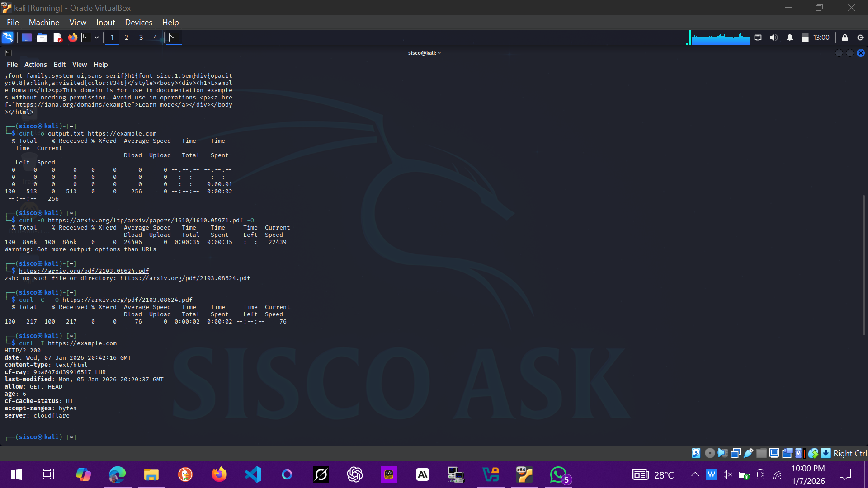Click the VirtualBox USB devices icon

749,453
